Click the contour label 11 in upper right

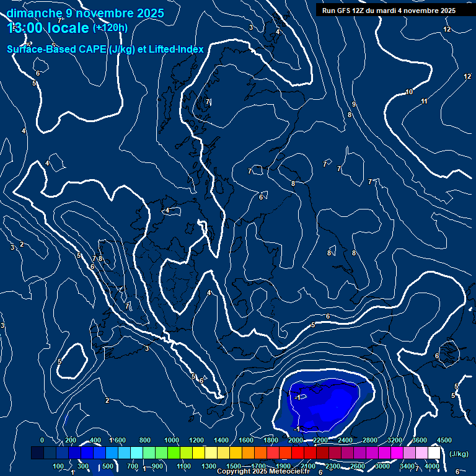coord(425,102)
